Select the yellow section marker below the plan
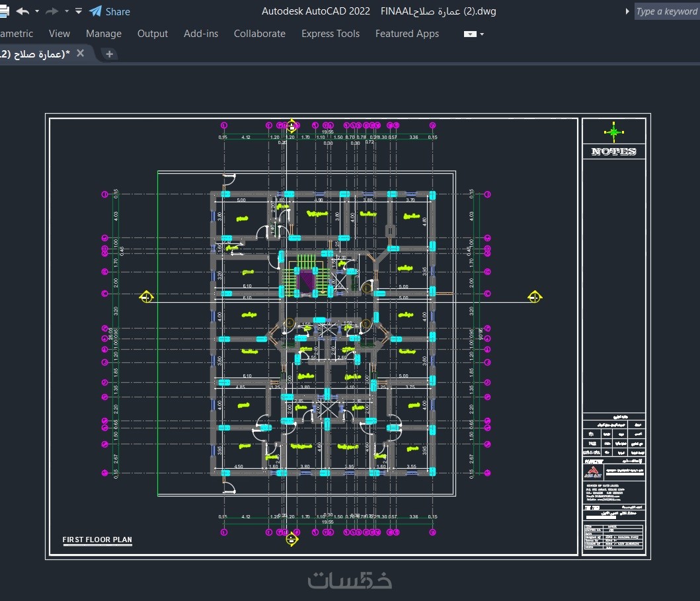Image resolution: width=700 pixels, height=601 pixels. 292,540
